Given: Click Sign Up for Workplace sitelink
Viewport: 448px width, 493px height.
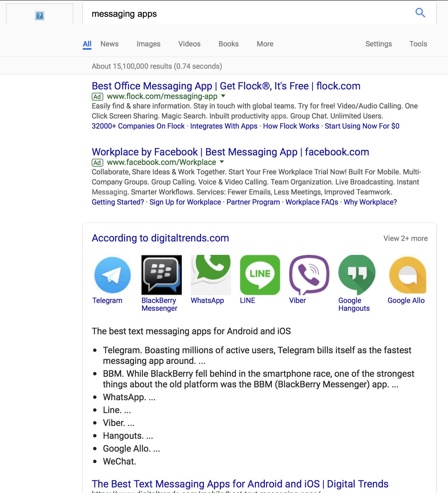Looking at the screenshot, I should tap(185, 202).
